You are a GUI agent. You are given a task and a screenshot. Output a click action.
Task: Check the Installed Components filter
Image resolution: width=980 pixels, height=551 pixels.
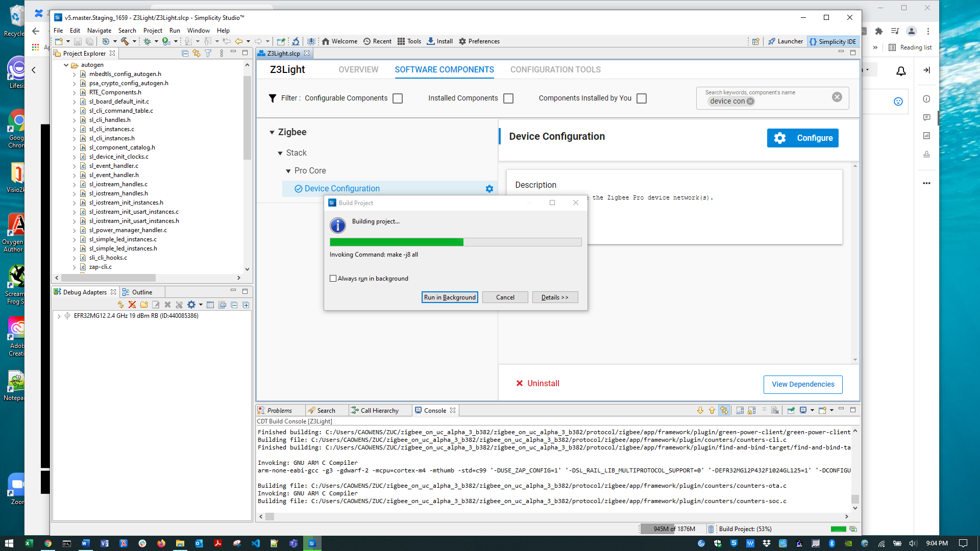(508, 98)
